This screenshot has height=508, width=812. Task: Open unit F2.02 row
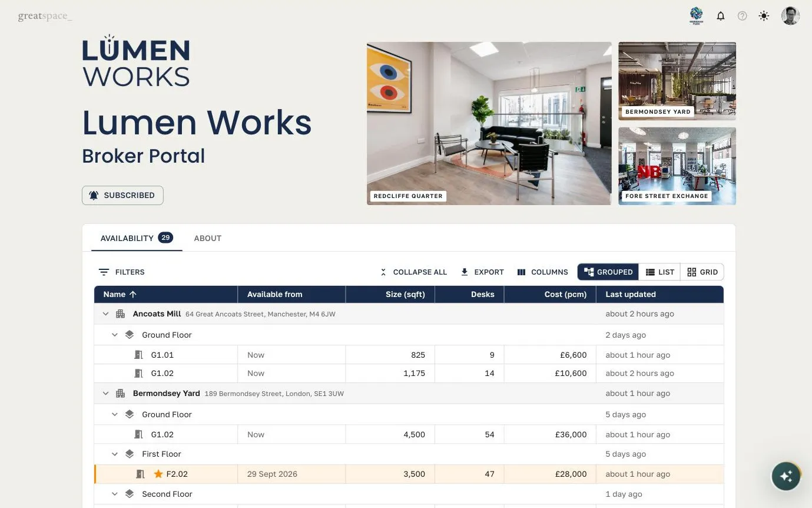point(409,474)
